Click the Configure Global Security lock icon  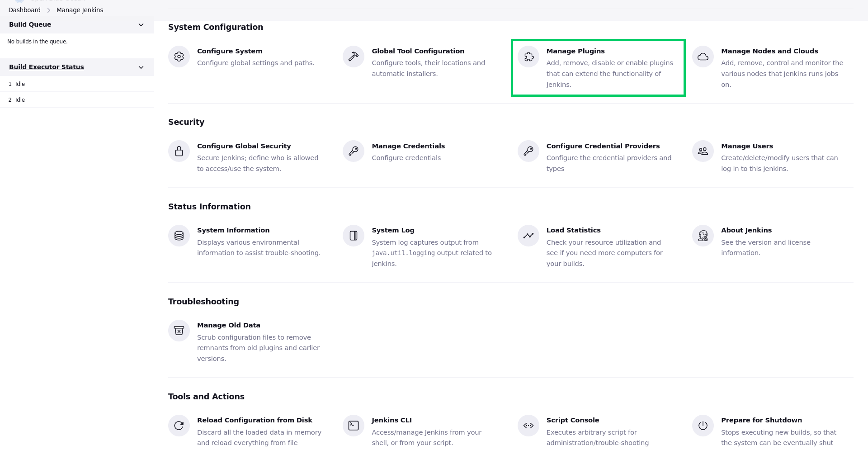click(179, 151)
